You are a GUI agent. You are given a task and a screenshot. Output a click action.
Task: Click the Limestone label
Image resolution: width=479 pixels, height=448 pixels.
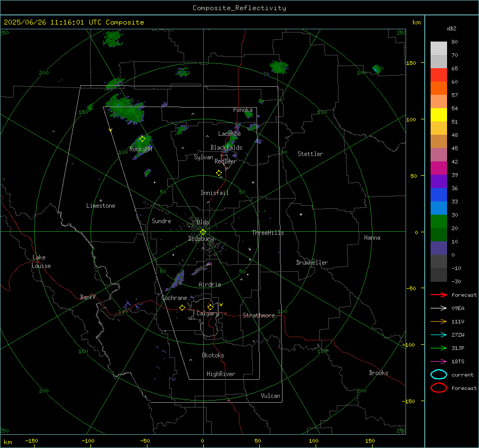(101, 206)
